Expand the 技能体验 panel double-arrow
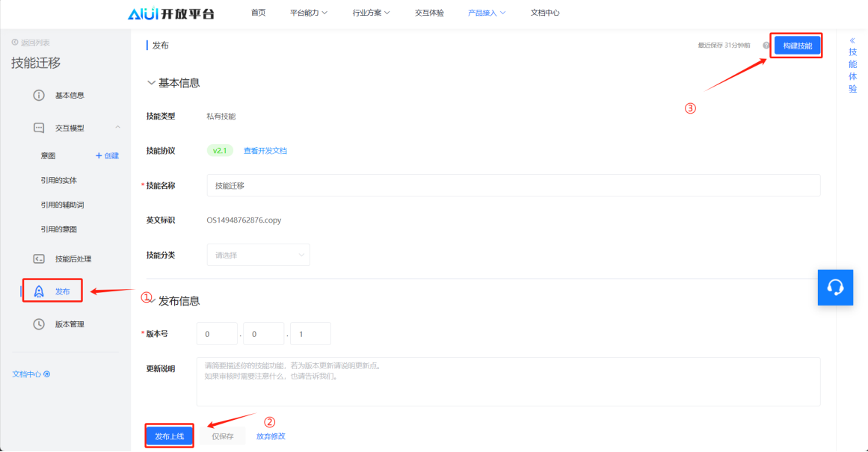The image size is (868, 452). (852, 40)
